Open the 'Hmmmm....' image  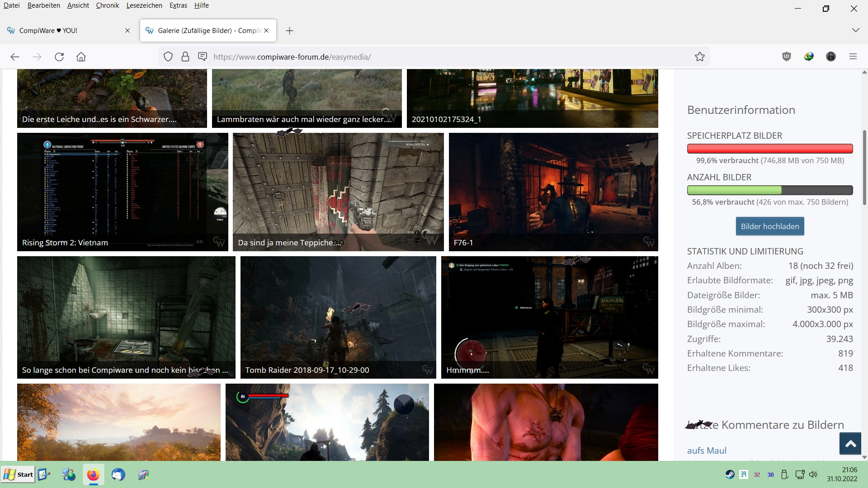pyautogui.click(x=550, y=317)
